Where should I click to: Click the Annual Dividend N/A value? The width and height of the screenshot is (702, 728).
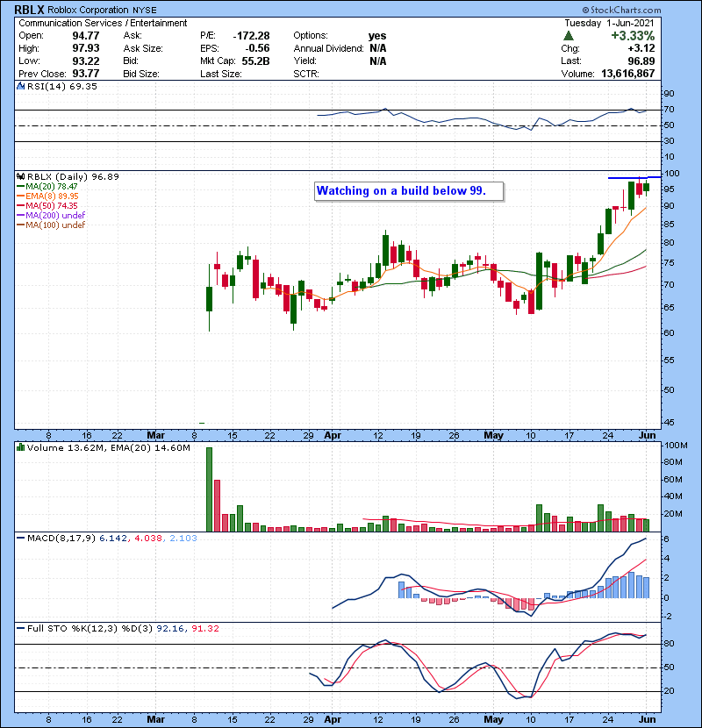(x=377, y=48)
